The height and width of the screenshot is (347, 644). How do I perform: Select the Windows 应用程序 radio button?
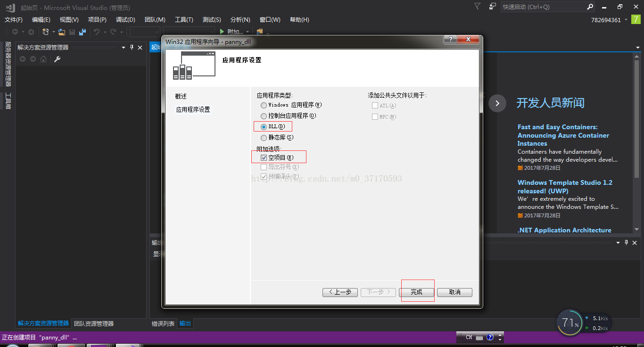[x=264, y=105]
